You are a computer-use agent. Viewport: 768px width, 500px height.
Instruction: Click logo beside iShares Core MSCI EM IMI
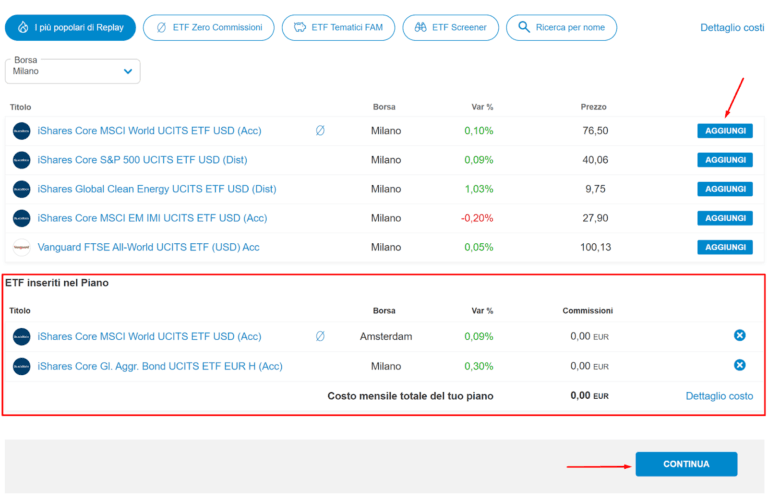point(21,218)
